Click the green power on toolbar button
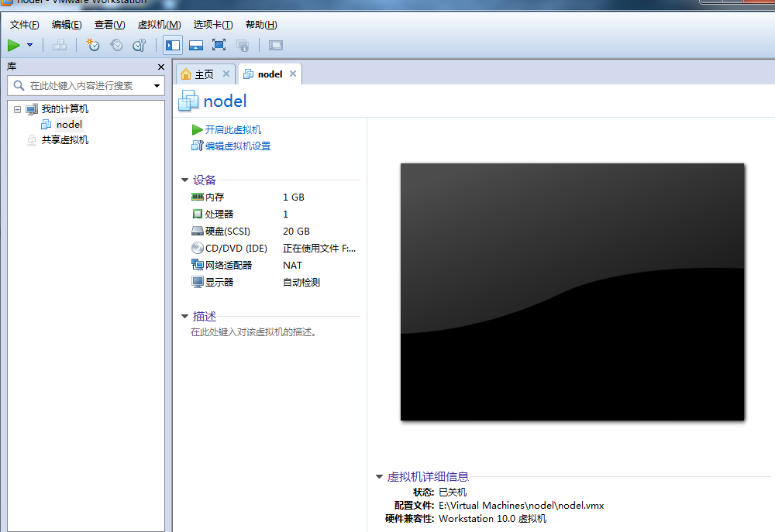Image resolution: width=775 pixels, height=532 pixels. click(14, 46)
